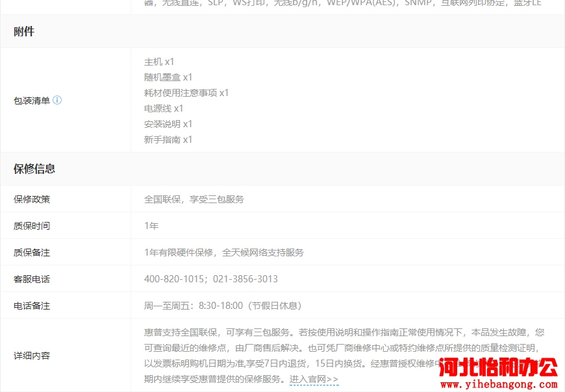Click the 详细内容 row label
565x392 pixels.
tap(32, 356)
